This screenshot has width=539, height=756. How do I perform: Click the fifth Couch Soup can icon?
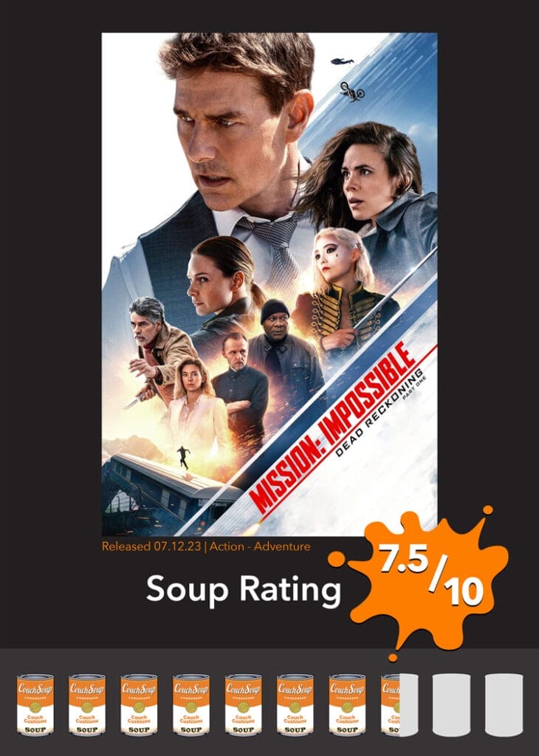pos(243,704)
